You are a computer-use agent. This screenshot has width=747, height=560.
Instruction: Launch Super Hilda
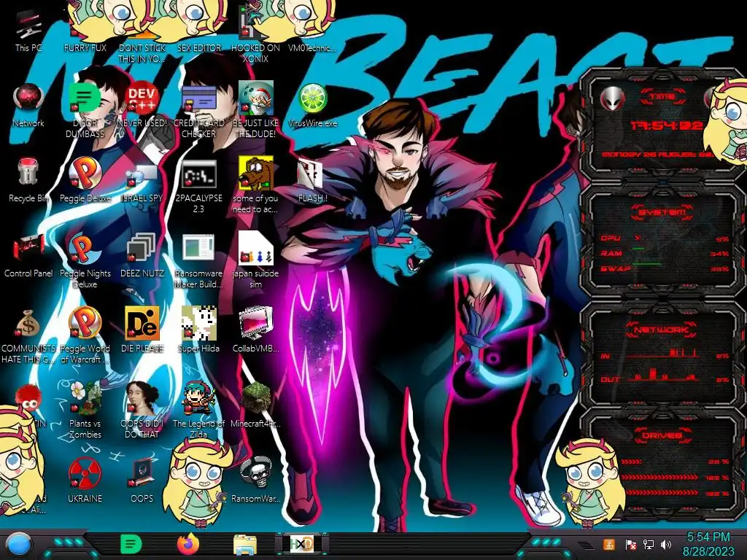198,330
